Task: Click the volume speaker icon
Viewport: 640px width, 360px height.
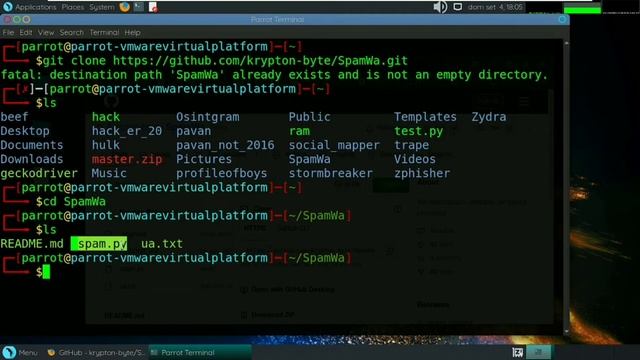Action: click(x=440, y=7)
